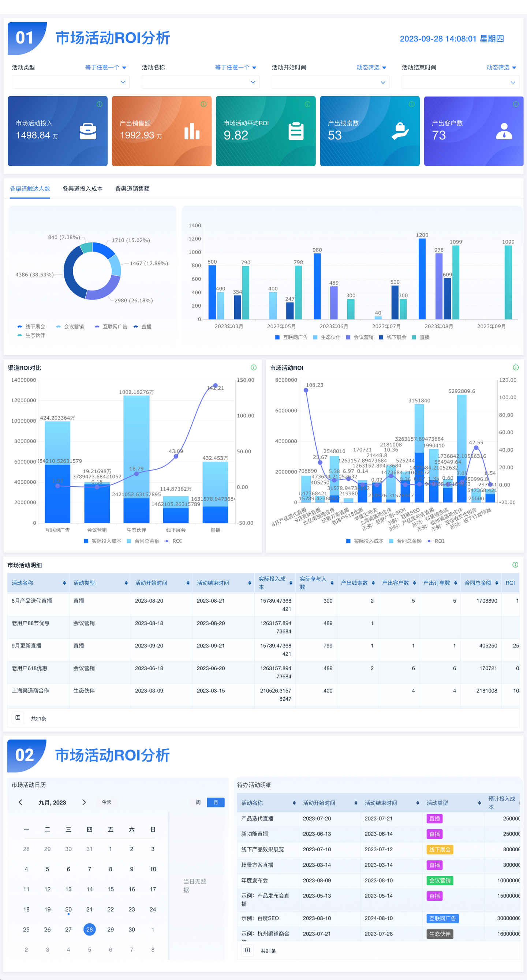Image resolution: width=527 pixels, height=980 pixels.
Task: Expand 等于任意一个 condition for 活动名称
Action: (x=236, y=68)
